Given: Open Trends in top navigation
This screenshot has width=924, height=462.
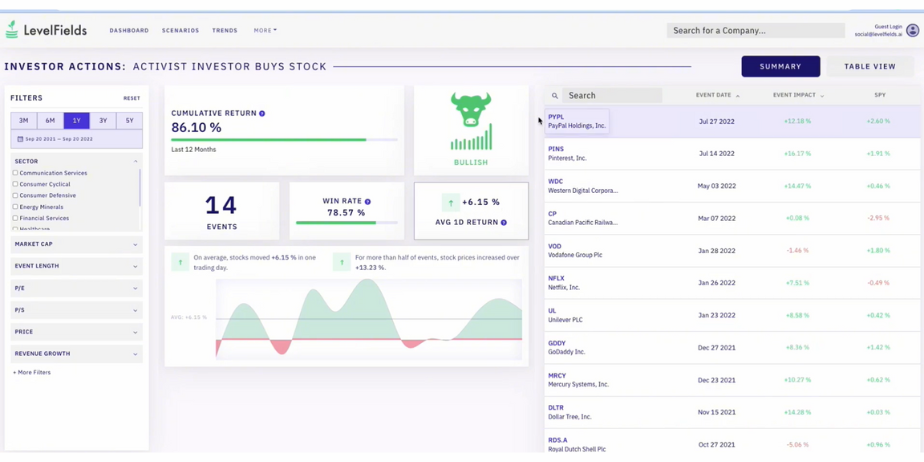Looking at the screenshot, I should (x=225, y=30).
